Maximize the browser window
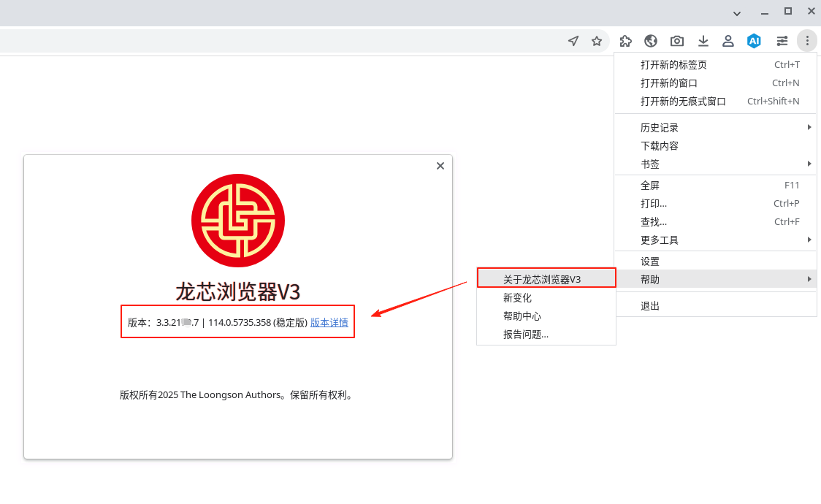821x504 pixels. point(788,11)
